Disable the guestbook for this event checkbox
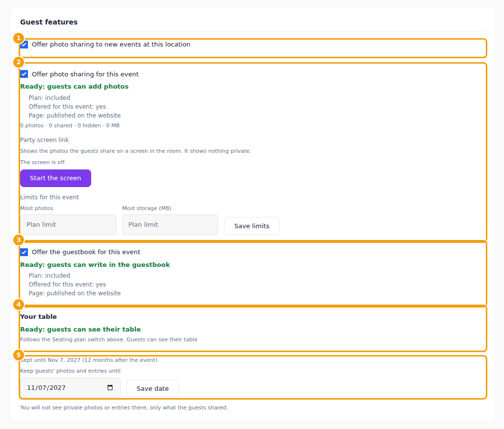 click(24, 252)
